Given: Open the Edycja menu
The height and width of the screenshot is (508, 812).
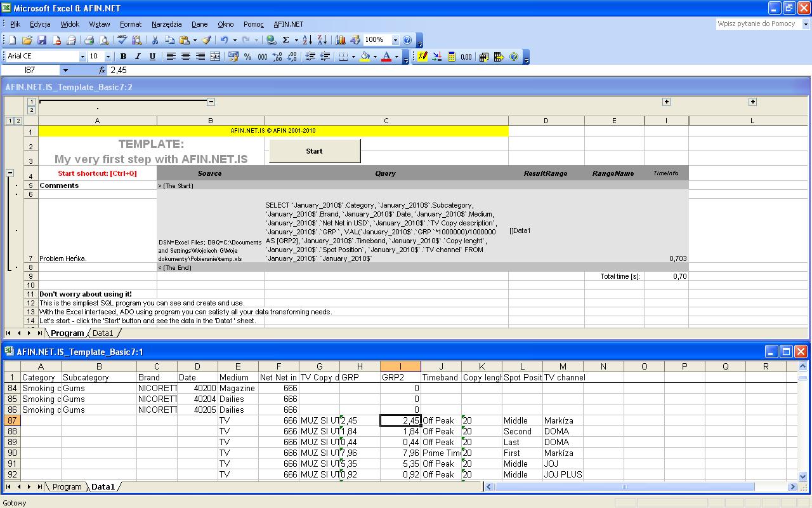Looking at the screenshot, I should pyautogui.click(x=40, y=24).
